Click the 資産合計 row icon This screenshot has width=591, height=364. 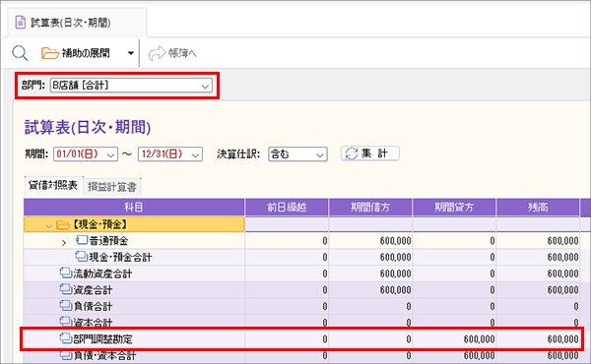66,289
